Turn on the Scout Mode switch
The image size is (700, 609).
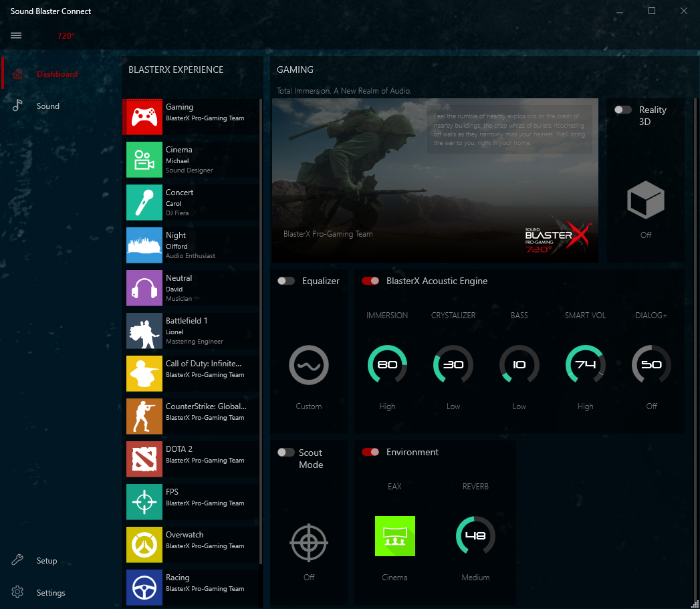[x=286, y=453]
